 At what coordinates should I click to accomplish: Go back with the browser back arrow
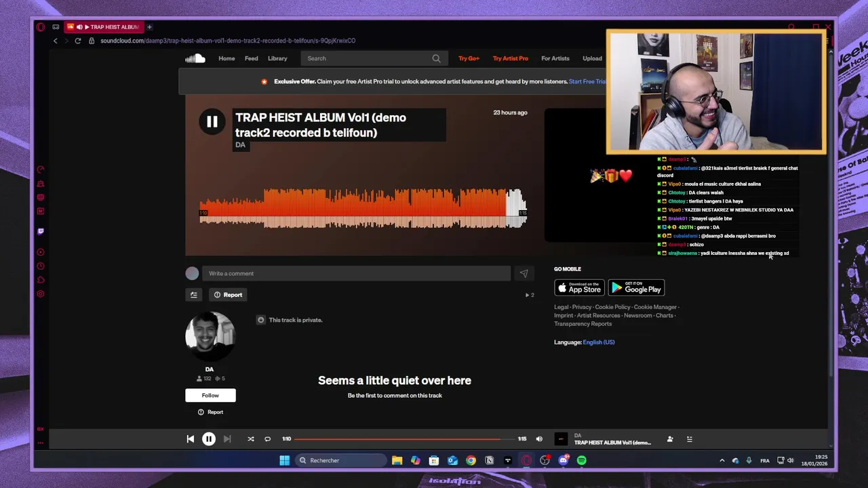point(56,41)
